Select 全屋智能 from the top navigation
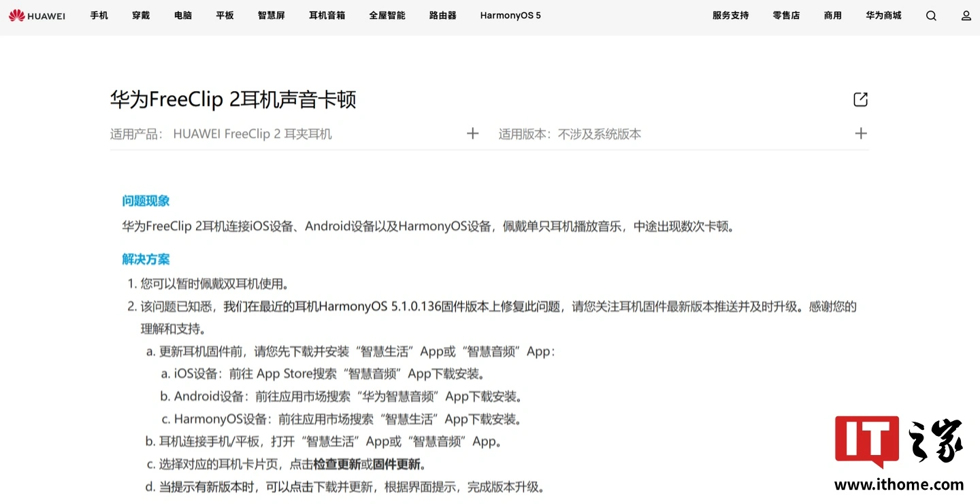 tap(387, 15)
